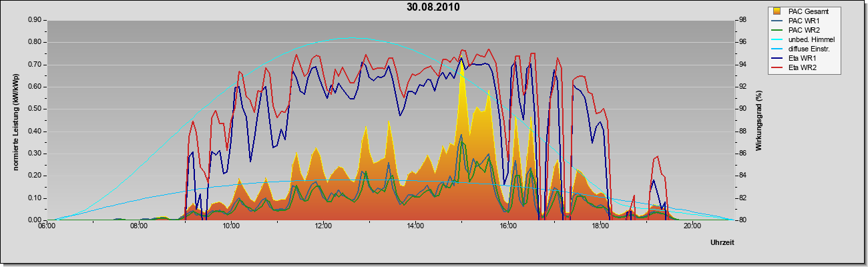The width and height of the screenshot is (868, 267).
Task: Click the cyan clear-sky curve peak
Action: coord(352,38)
